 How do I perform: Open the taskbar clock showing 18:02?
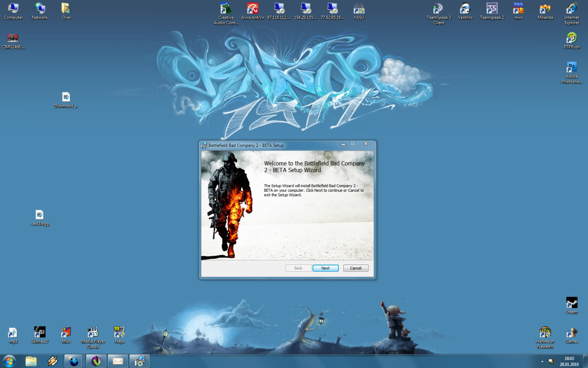click(x=569, y=361)
